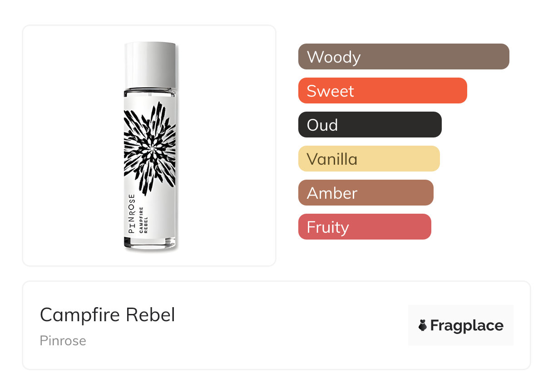Click the vertical PINROSE text on the bottle
Screen dimensions: 553x392
pyautogui.click(x=132, y=213)
